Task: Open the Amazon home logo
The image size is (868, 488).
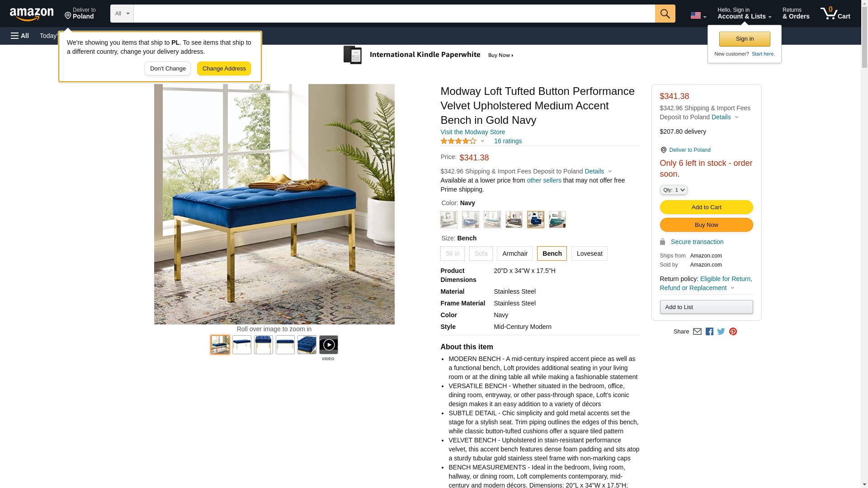Action: [32, 14]
